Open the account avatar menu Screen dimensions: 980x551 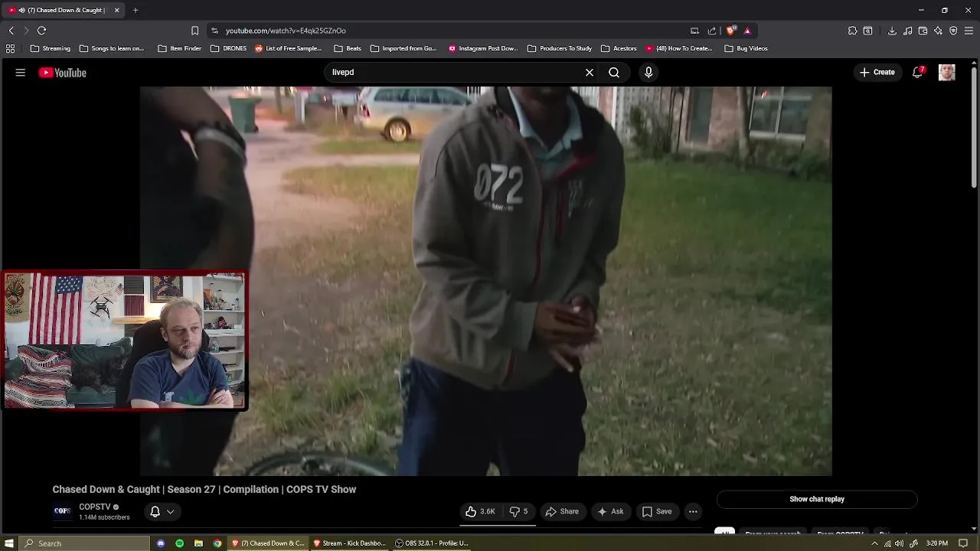point(947,73)
